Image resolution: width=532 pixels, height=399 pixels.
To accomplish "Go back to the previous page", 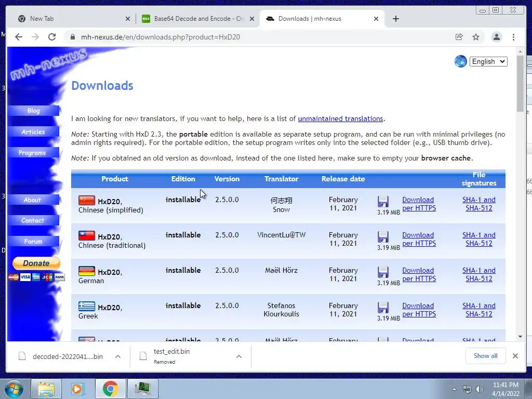I will (x=19, y=37).
